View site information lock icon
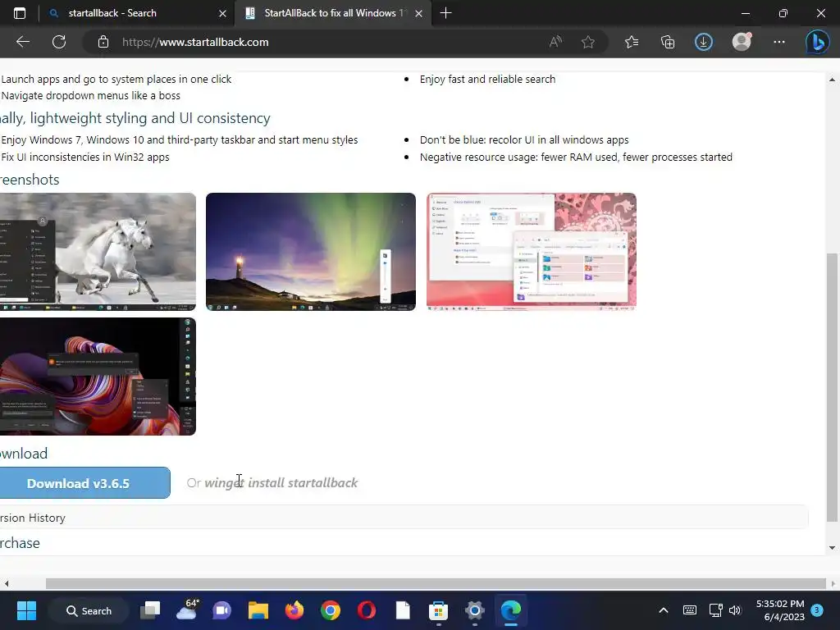840x630 pixels. click(x=103, y=42)
